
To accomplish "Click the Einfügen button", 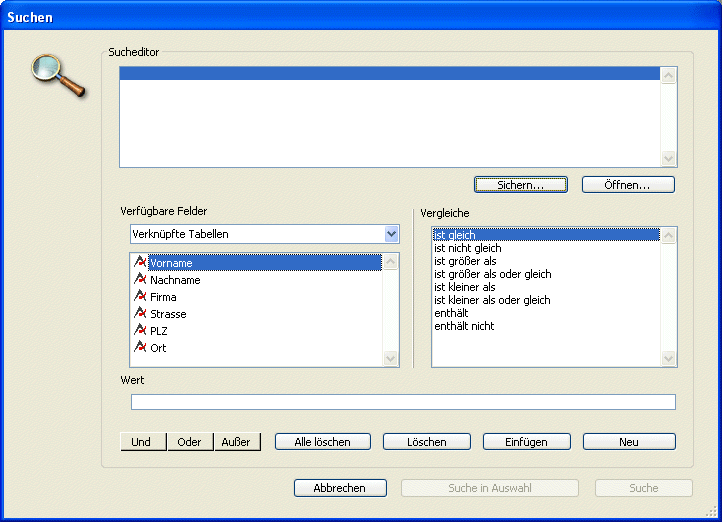I will pos(527,441).
